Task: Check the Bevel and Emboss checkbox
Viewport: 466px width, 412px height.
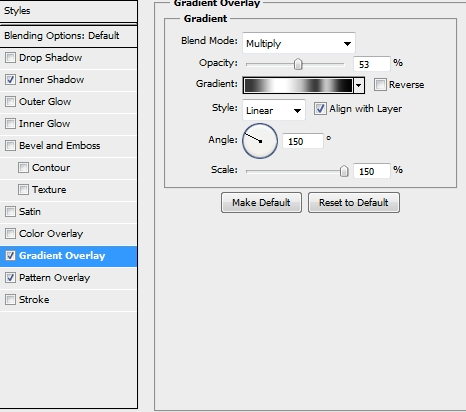Action: click(x=10, y=146)
